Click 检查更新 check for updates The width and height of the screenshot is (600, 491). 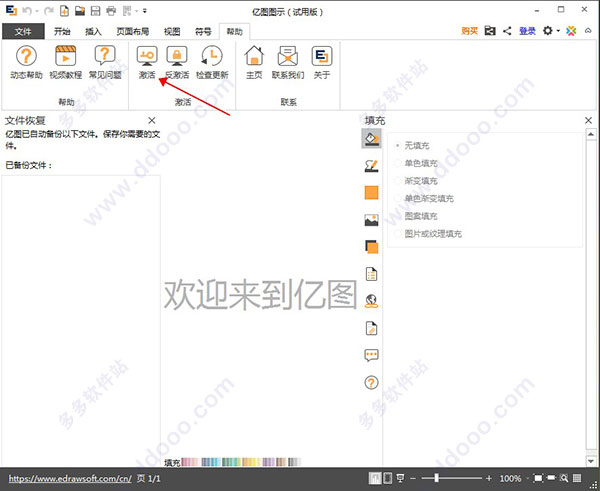click(212, 62)
